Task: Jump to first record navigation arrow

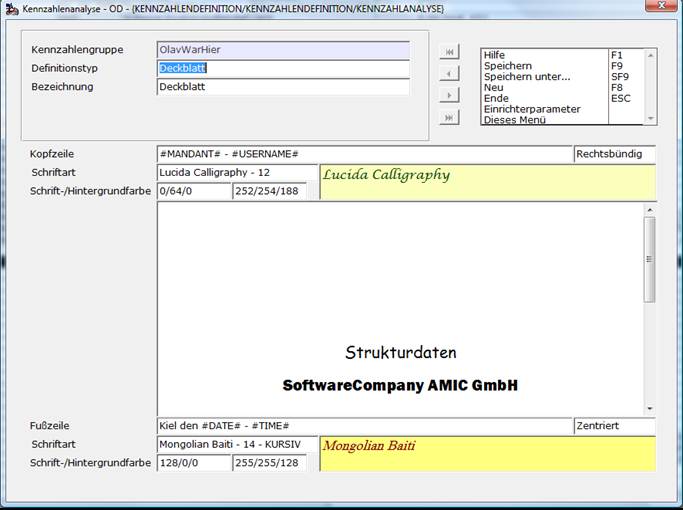Action: coord(450,52)
